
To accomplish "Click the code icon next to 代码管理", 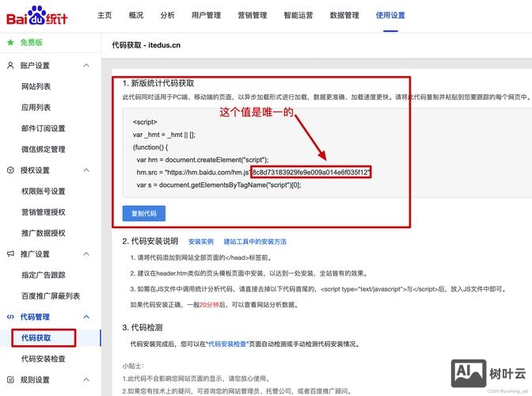I will 10,317.
